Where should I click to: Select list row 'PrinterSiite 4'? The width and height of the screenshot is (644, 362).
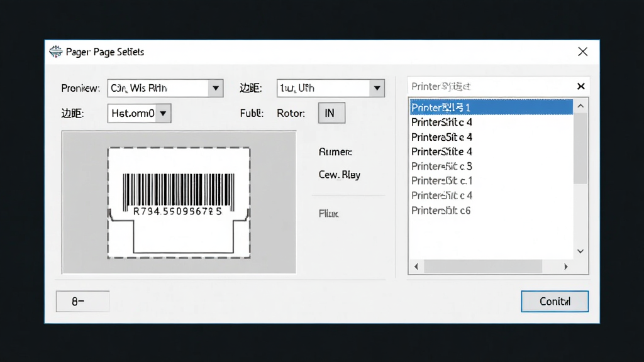[x=491, y=151]
